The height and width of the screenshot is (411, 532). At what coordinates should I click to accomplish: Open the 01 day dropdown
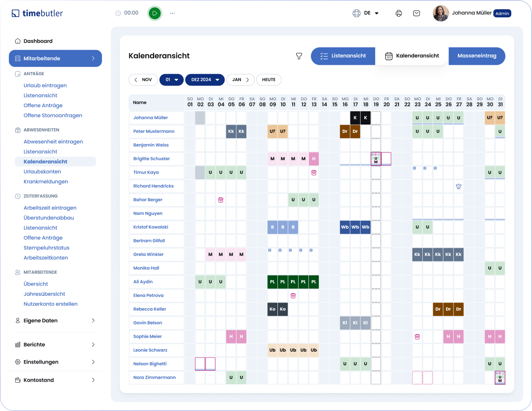pos(172,80)
